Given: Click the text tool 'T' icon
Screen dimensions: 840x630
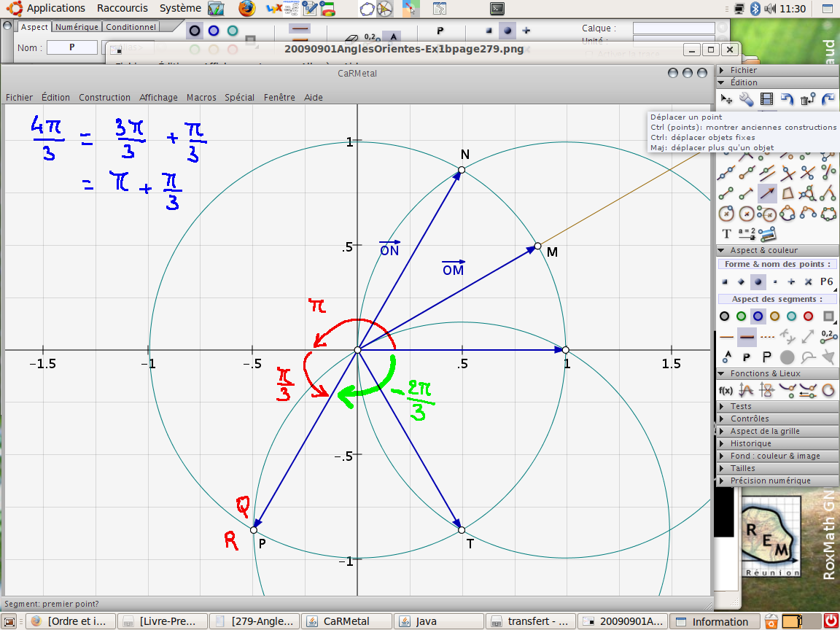Looking at the screenshot, I should (726, 234).
